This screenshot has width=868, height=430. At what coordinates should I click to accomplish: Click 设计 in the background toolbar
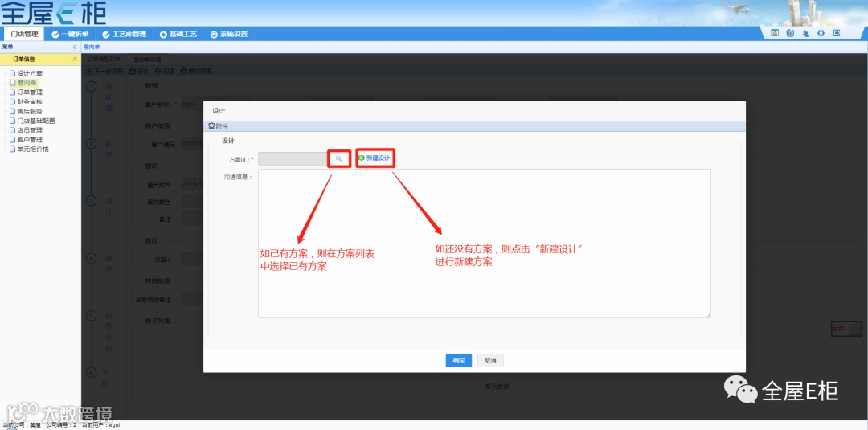pos(139,71)
